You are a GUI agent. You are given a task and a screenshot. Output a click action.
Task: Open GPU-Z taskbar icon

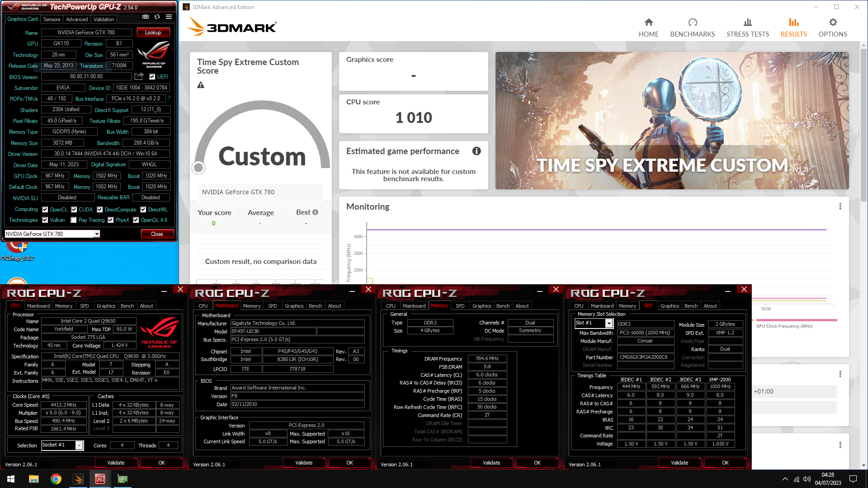[x=123, y=479]
